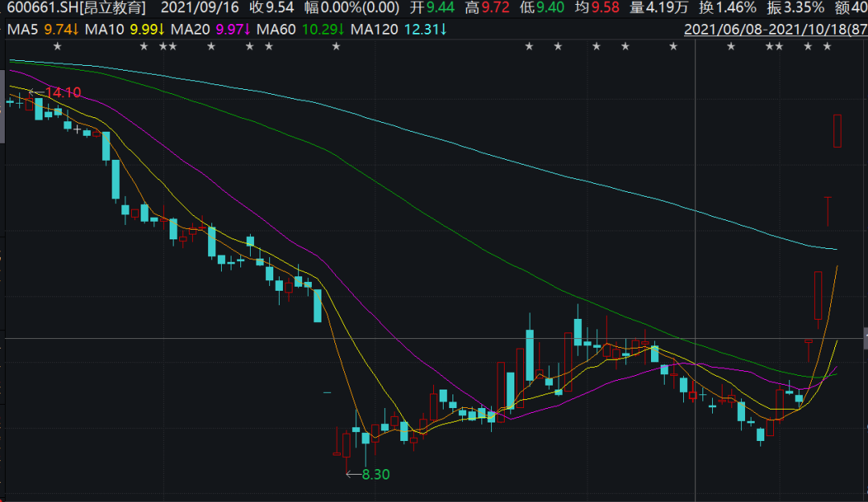Screen dimensions: 868x502
Task: Click the lone star marker below MA120 value
Action: coord(336,46)
